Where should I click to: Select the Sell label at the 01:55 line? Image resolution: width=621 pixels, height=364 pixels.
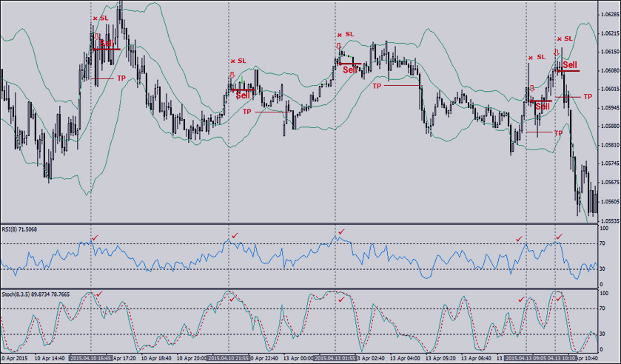tap(349, 69)
